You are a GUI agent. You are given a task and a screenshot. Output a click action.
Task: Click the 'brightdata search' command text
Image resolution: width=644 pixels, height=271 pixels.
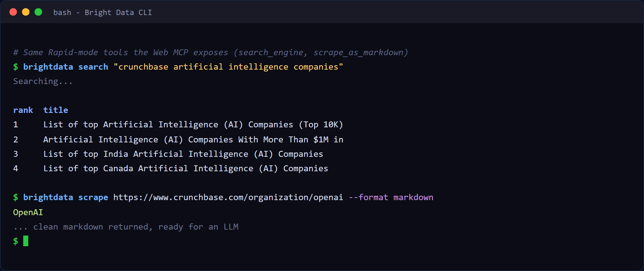[66, 67]
